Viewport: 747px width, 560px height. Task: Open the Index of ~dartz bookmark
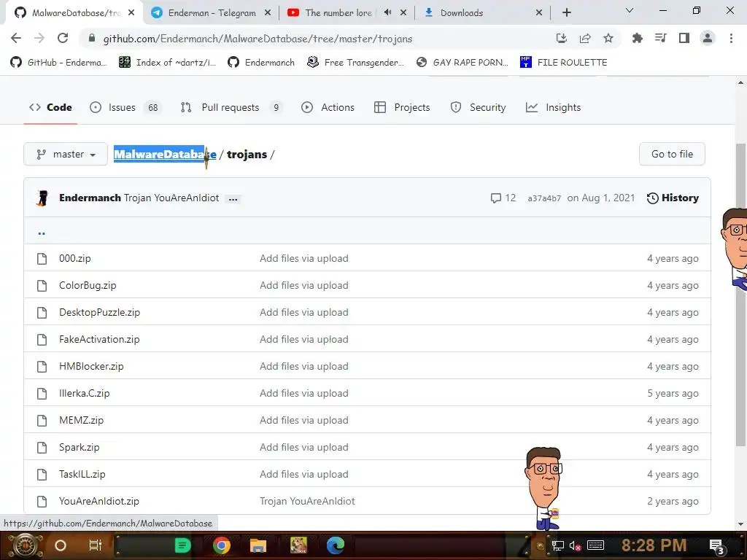click(x=168, y=63)
